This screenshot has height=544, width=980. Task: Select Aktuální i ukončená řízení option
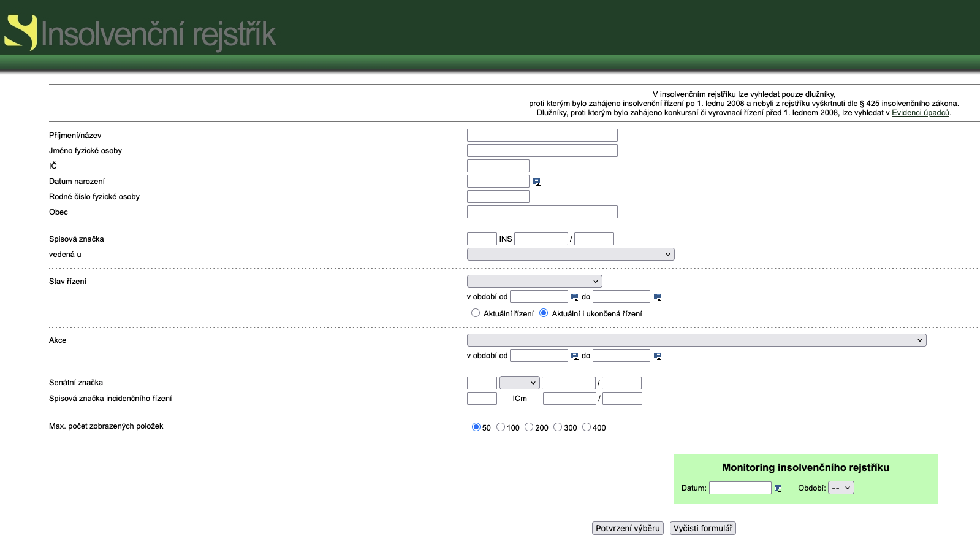(x=544, y=313)
